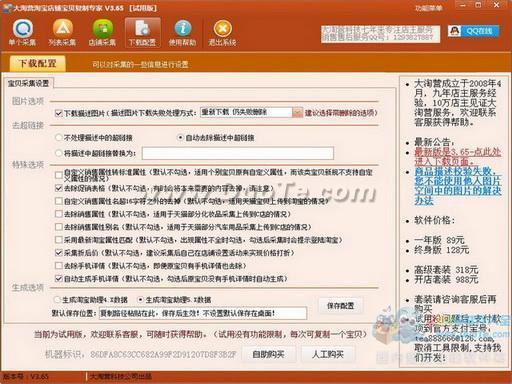Open the 列表采集 list collection tool

pos(62,32)
